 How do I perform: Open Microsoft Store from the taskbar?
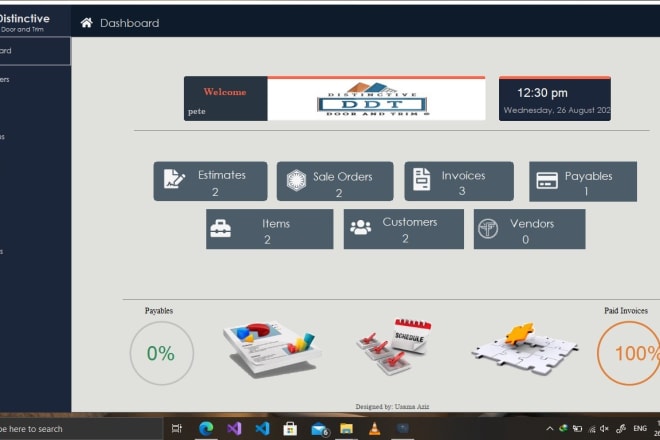[x=290, y=429]
